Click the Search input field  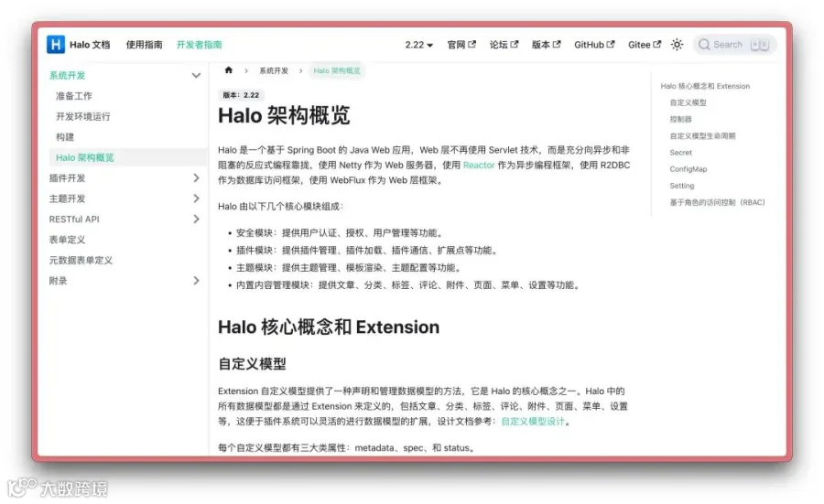(x=734, y=45)
